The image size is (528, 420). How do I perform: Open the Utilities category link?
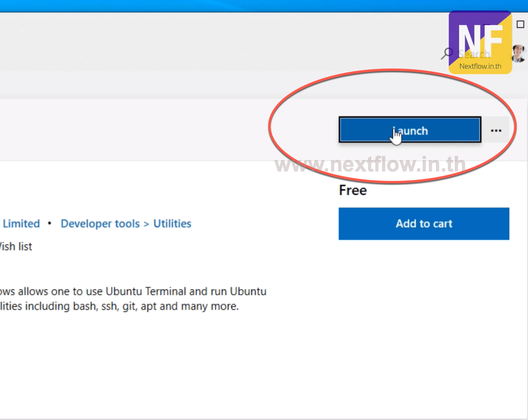point(172,223)
